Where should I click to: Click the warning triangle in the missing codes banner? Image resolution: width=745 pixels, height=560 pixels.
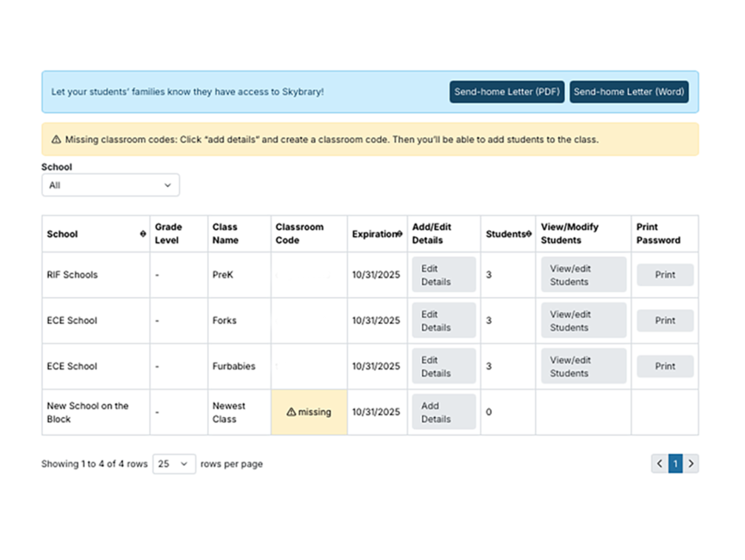pyautogui.click(x=56, y=139)
